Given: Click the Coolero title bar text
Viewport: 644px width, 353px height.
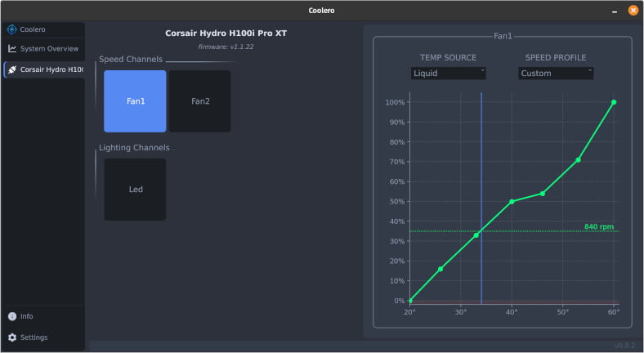Looking at the screenshot, I should point(321,11).
